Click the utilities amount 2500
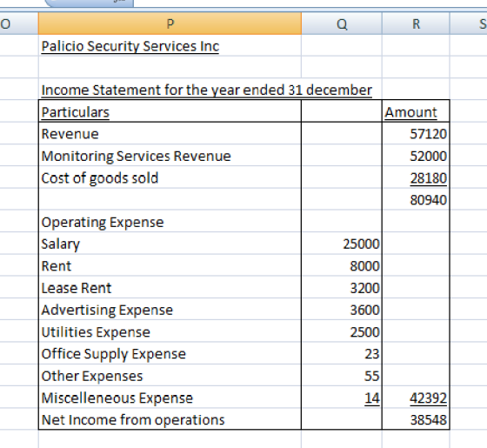 pyautogui.click(x=342, y=331)
